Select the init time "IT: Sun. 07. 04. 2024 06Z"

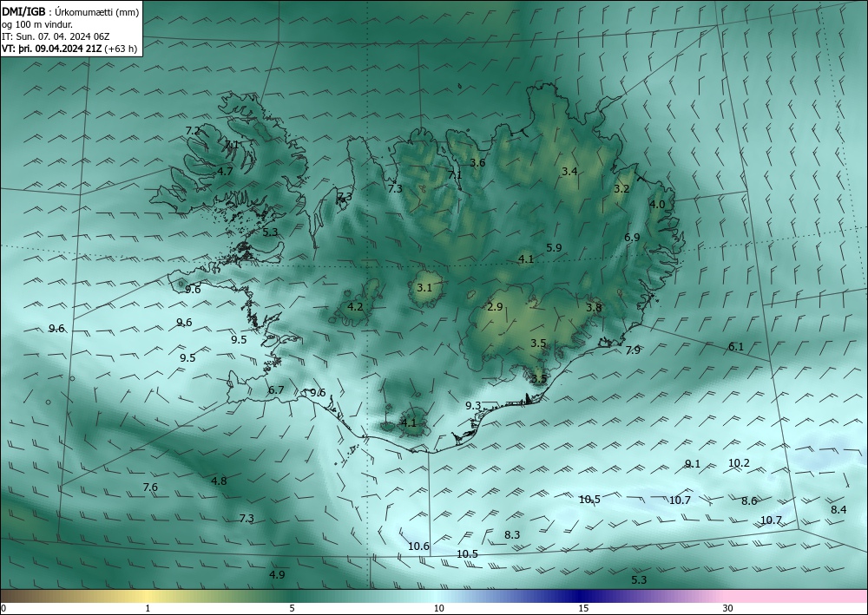(56, 36)
